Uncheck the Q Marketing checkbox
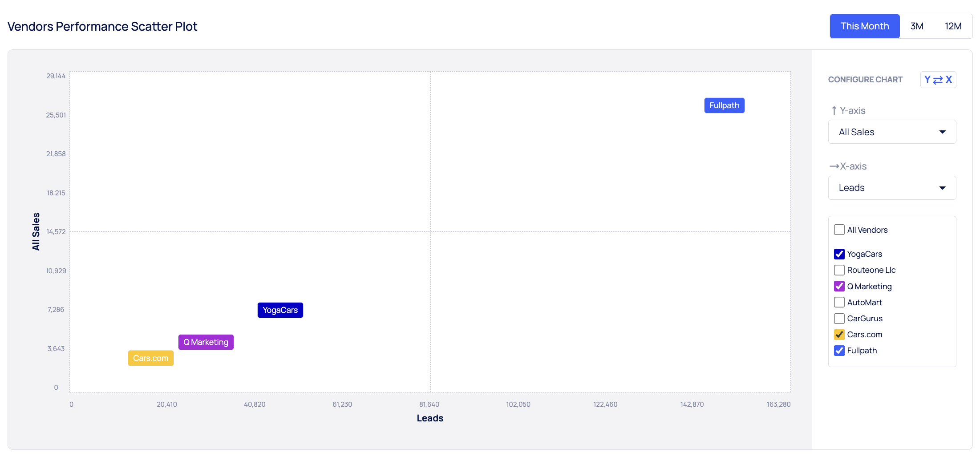Screen dimensions: 980x461 point(839,286)
